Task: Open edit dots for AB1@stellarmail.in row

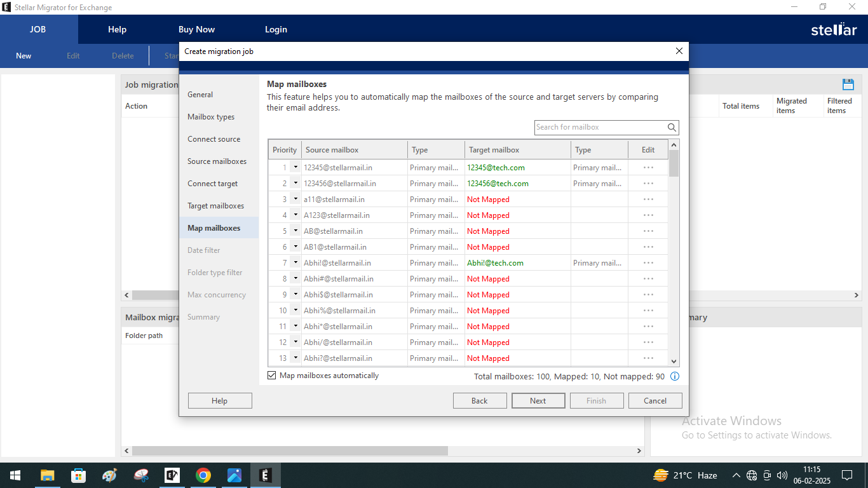Action: click(x=648, y=247)
